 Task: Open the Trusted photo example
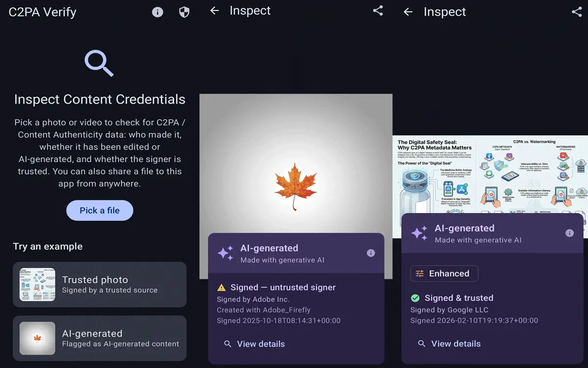[x=100, y=285]
